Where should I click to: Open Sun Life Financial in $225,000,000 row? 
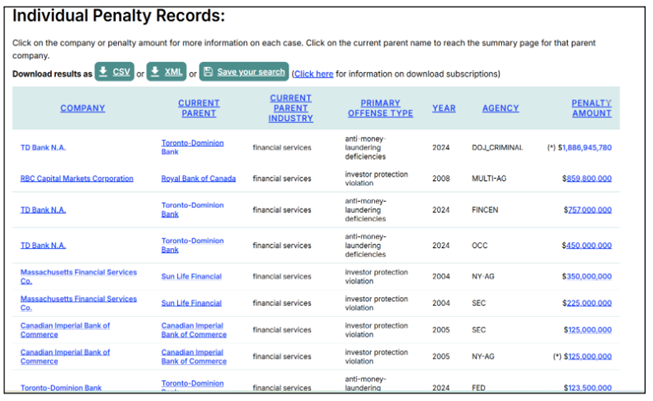click(191, 303)
